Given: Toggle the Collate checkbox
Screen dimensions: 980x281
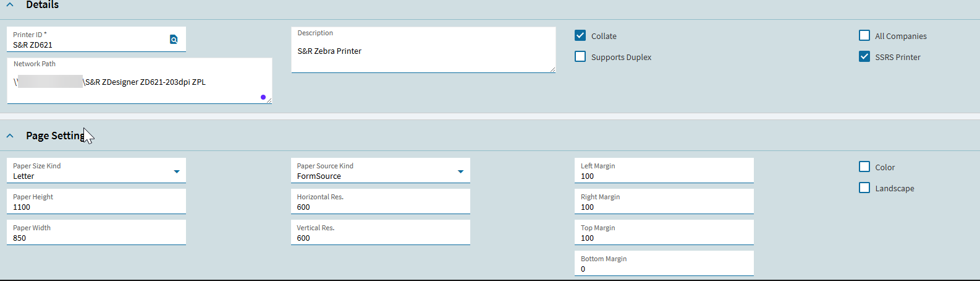Looking at the screenshot, I should [x=580, y=36].
